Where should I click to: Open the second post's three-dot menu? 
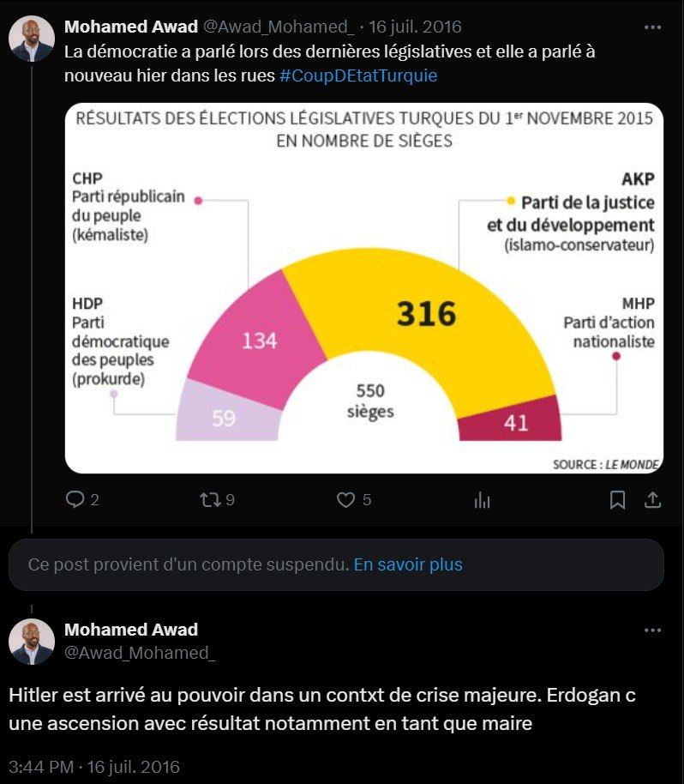coord(652,630)
